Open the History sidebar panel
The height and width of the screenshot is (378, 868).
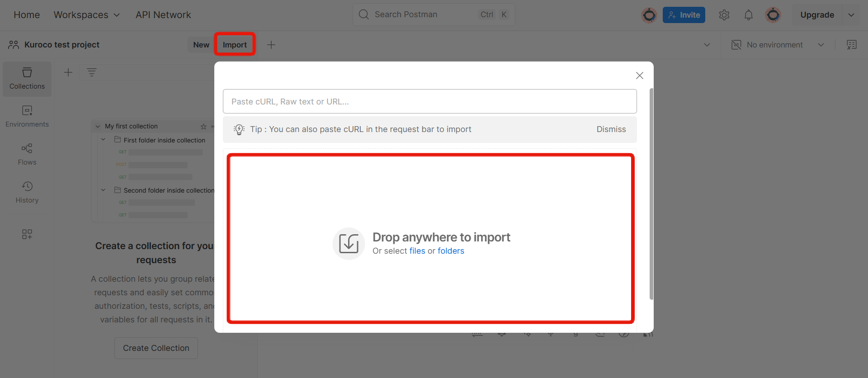click(x=27, y=193)
